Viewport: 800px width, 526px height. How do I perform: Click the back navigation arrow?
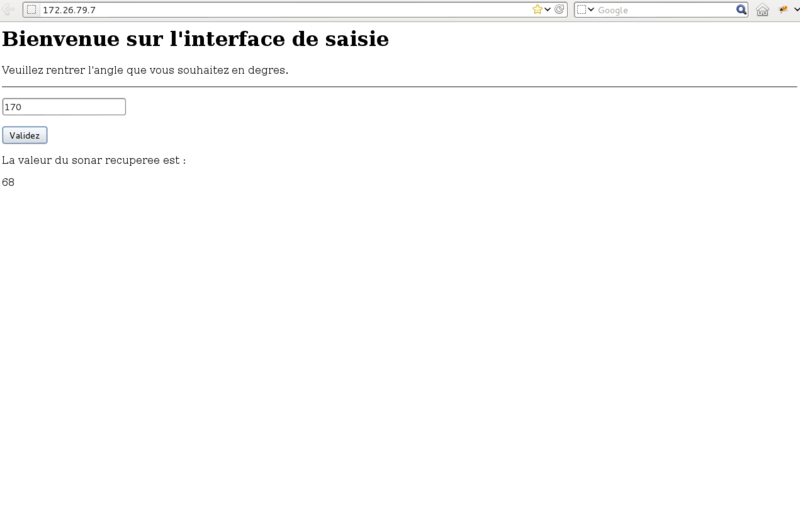[8, 9]
